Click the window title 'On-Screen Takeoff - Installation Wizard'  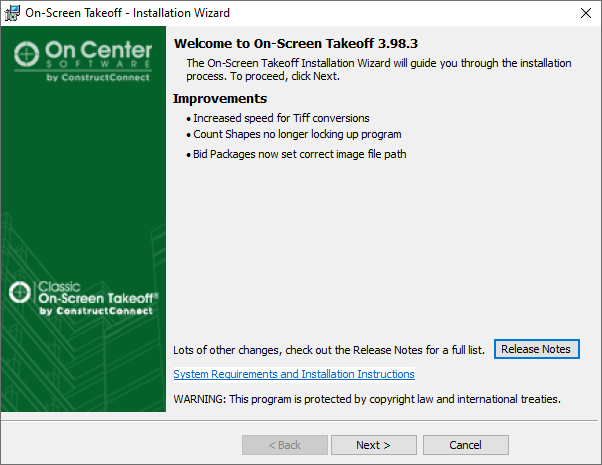(127, 13)
